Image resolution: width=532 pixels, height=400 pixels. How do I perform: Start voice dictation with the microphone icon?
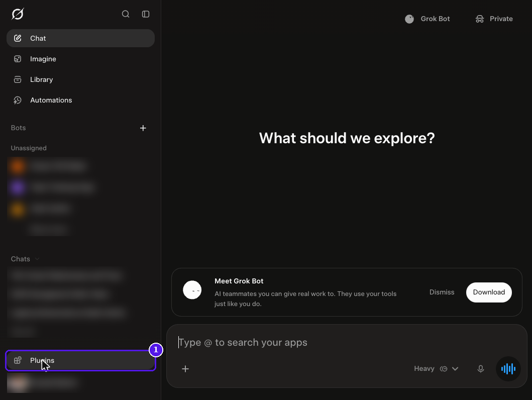(x=480, y=369)
